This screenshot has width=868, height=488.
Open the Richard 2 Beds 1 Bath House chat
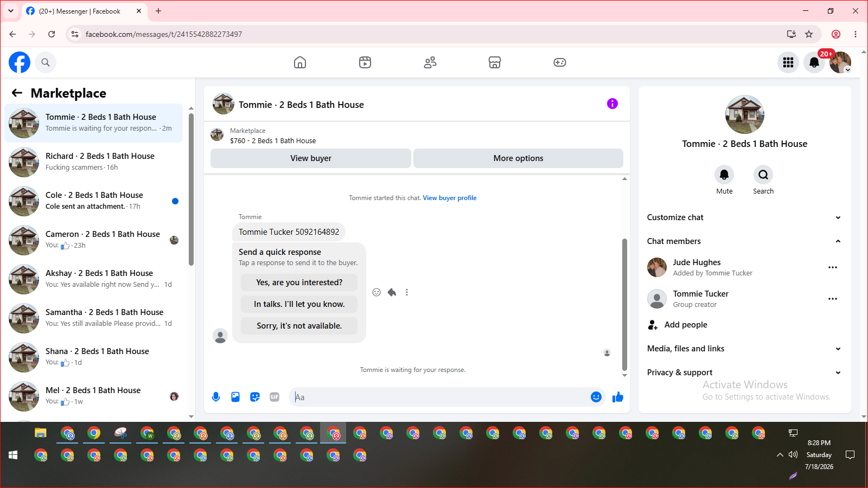pyautogui.click(x=93, y=162)
